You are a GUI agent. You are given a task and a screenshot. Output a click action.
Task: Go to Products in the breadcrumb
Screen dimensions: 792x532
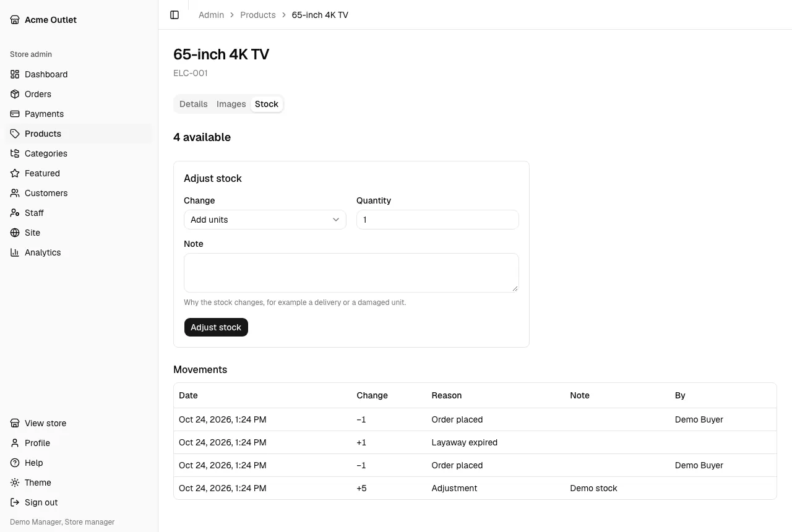[x=258, y=15]
